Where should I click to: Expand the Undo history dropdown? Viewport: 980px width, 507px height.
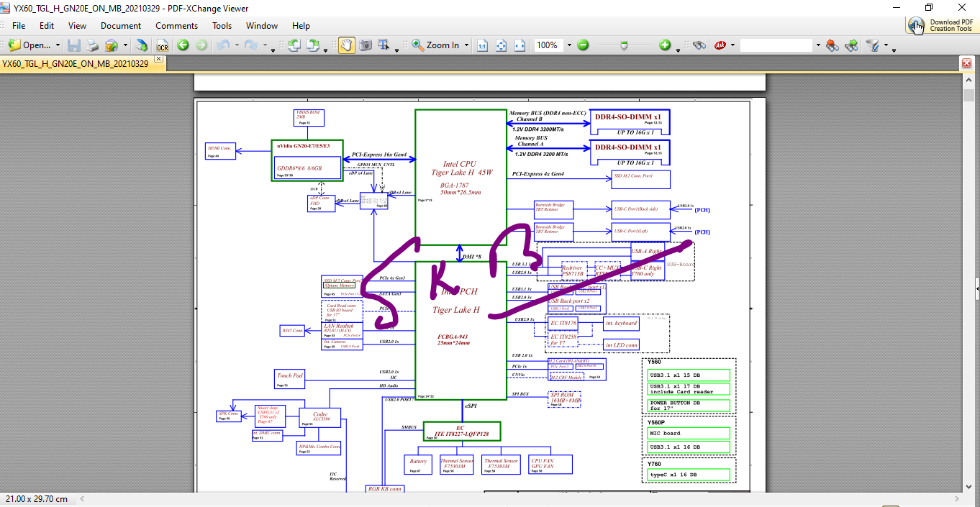pos(236,46)
